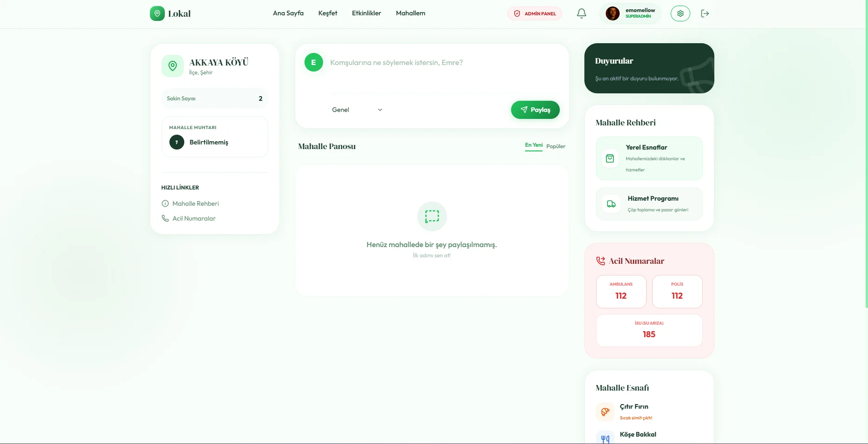The image size is (868, 444).
Task: Open the Hizmet Programı card
Action: (649, 204)
